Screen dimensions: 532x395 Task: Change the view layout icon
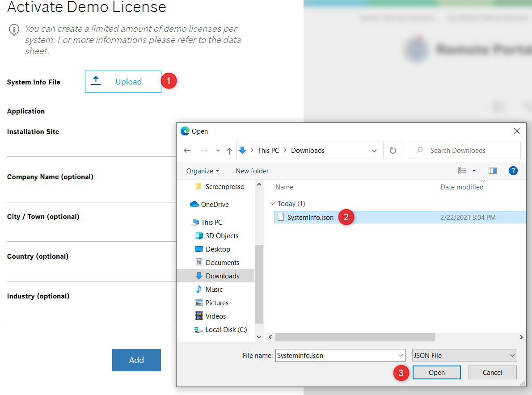[x=462, y=171]
